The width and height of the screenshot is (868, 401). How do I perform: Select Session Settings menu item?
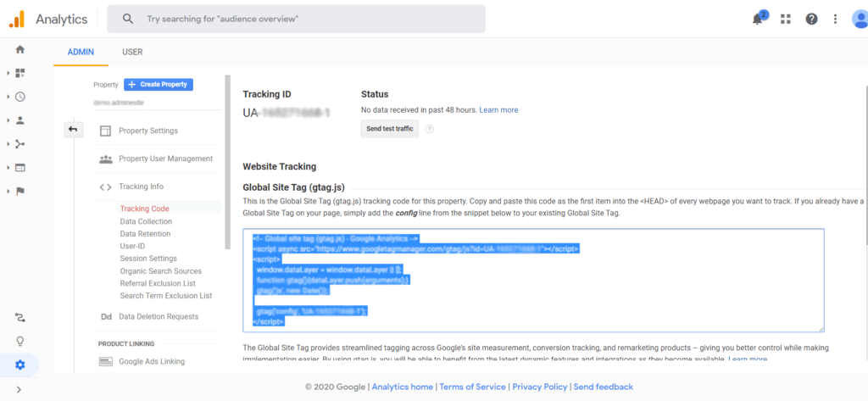pos(148,259)
